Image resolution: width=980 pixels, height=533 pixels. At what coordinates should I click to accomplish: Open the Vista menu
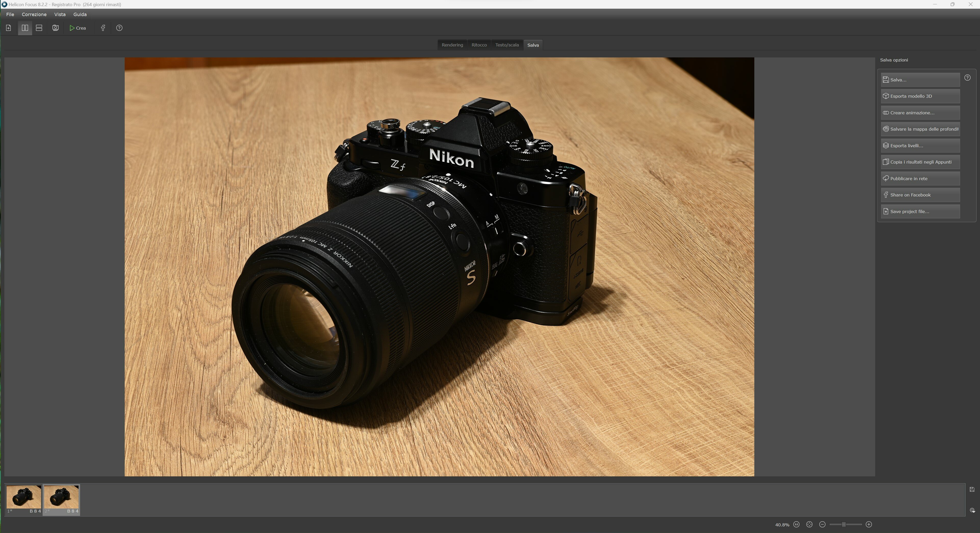(60, 15)
